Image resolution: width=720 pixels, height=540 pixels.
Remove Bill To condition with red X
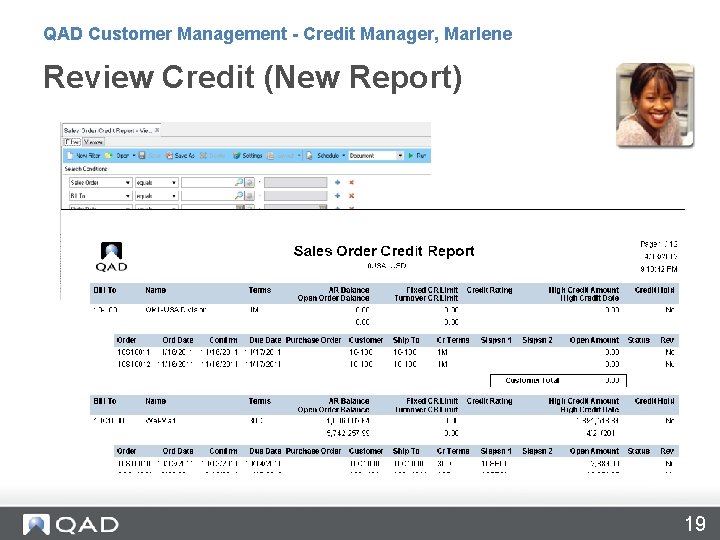click(x=352, y=196)
